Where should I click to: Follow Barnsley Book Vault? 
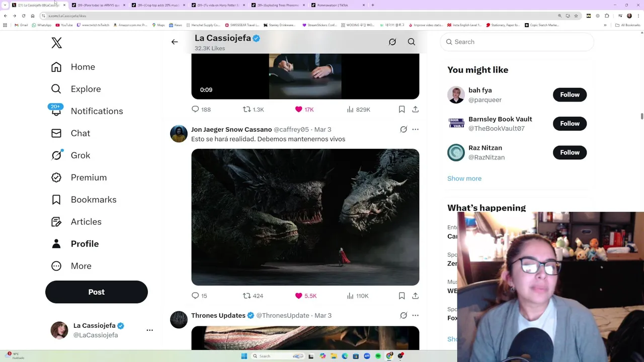coord(570,124)
